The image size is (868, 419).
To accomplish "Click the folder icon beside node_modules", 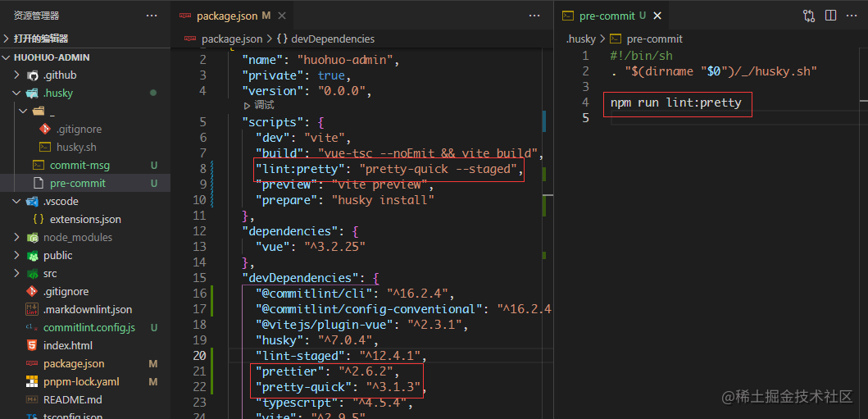I will pyautogui.click(x=33, y=238).
